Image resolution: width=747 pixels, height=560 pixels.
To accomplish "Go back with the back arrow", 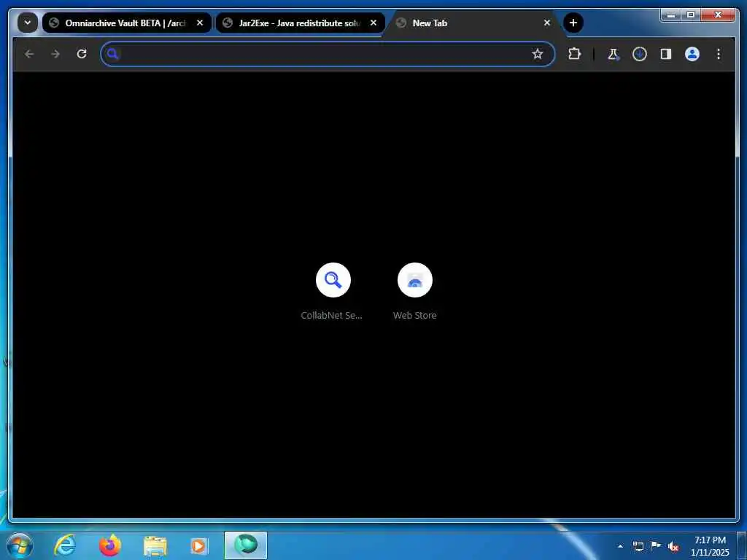I will pos(29,54).
